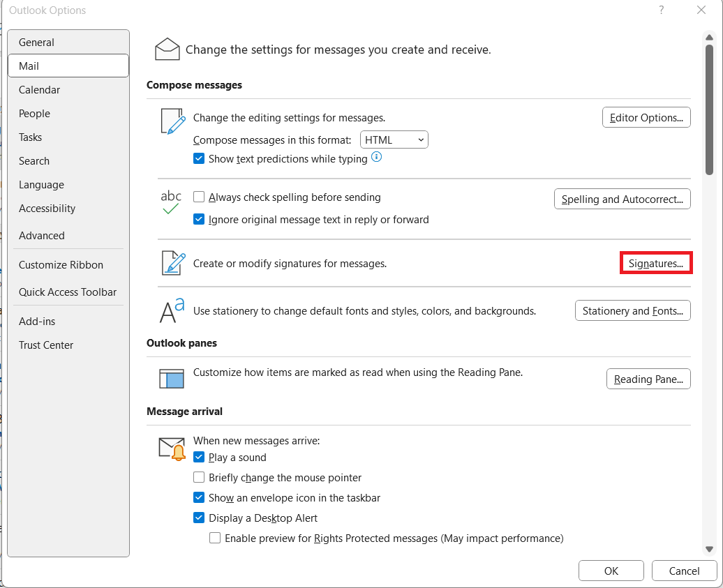
Task: Open Trust Center settings
Action: pyautogui.click(x=68, y=345)
